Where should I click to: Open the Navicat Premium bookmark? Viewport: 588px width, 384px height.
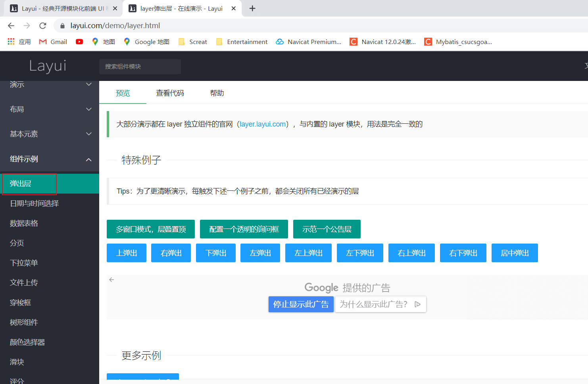pyautogui.click(x=308, y=41)
